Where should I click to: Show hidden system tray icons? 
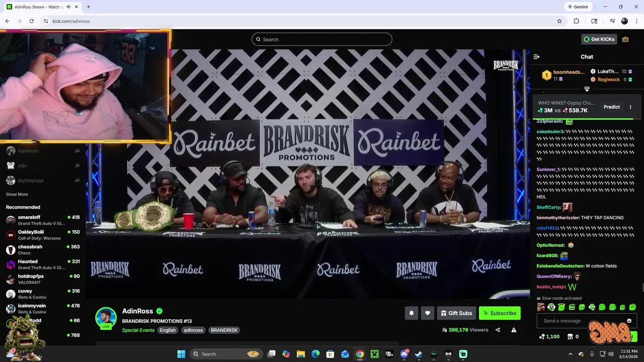[570, 354]
